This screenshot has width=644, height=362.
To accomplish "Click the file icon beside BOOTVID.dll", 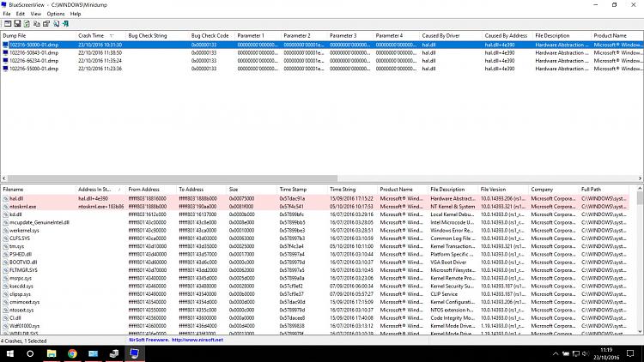I will coord(5,262).
